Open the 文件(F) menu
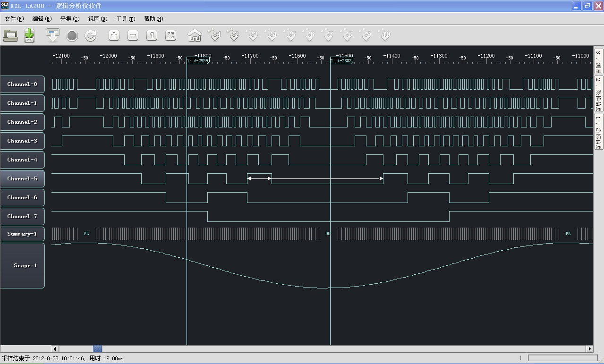The width and height of the screenshot is (604, 364). pyautogui.click(x=14, y=19)
